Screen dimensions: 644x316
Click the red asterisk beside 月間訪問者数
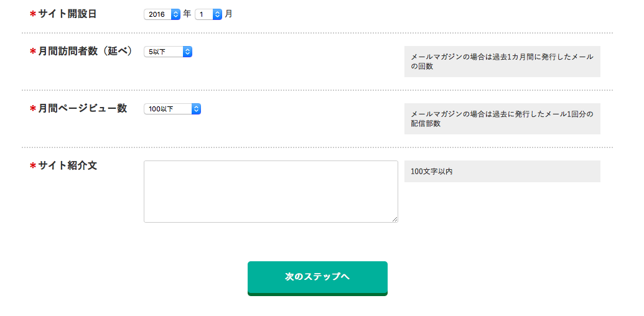click(x=33, y=52)
